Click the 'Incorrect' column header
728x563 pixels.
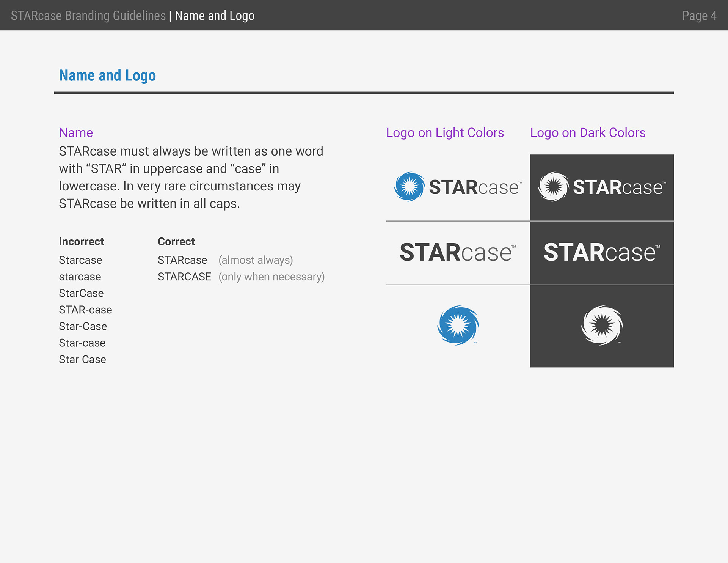pyautogui.click(x=81, y=241)
